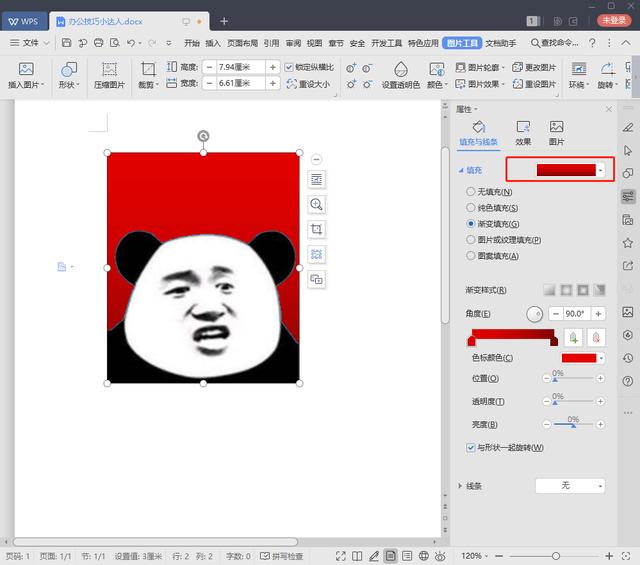Collapse the Fill (填充) section
The image size is (640, 565).
pos(461,171)
